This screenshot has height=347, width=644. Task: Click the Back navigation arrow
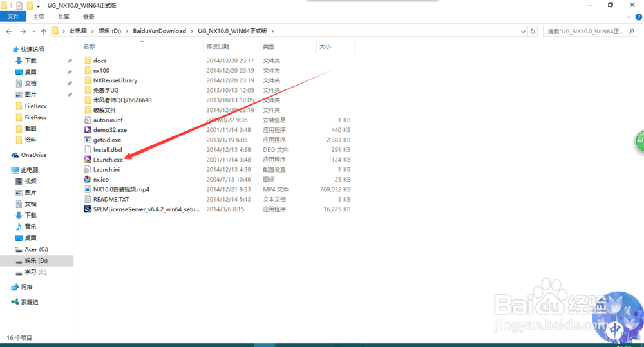tap(9, 31)
